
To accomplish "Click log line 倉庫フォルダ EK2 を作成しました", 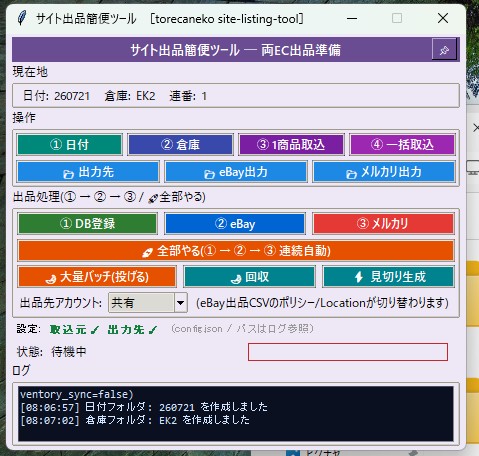I will (x=135, y=420).
